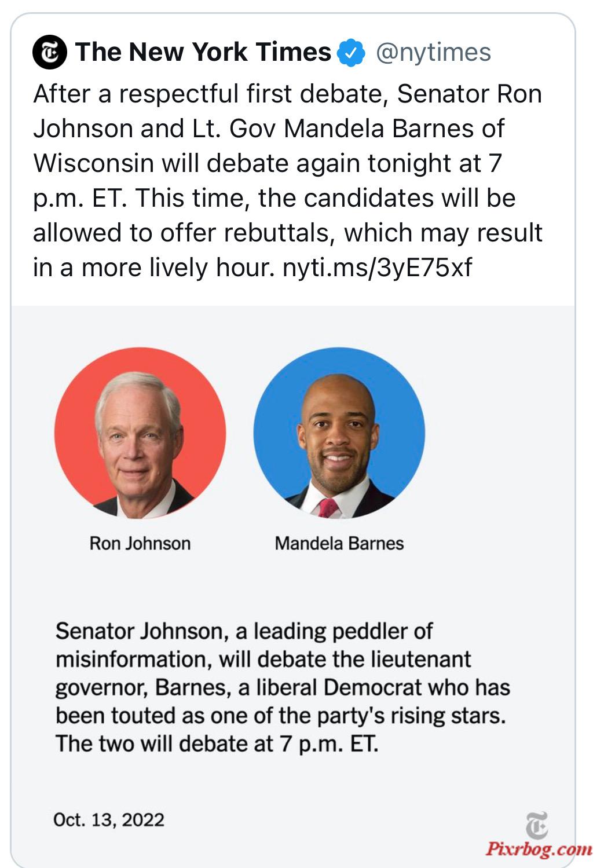Click the Oct. 13, 2022 date stamp
Image resolution: width=604 pixels, height=868 pixels.
coord(109,820)
